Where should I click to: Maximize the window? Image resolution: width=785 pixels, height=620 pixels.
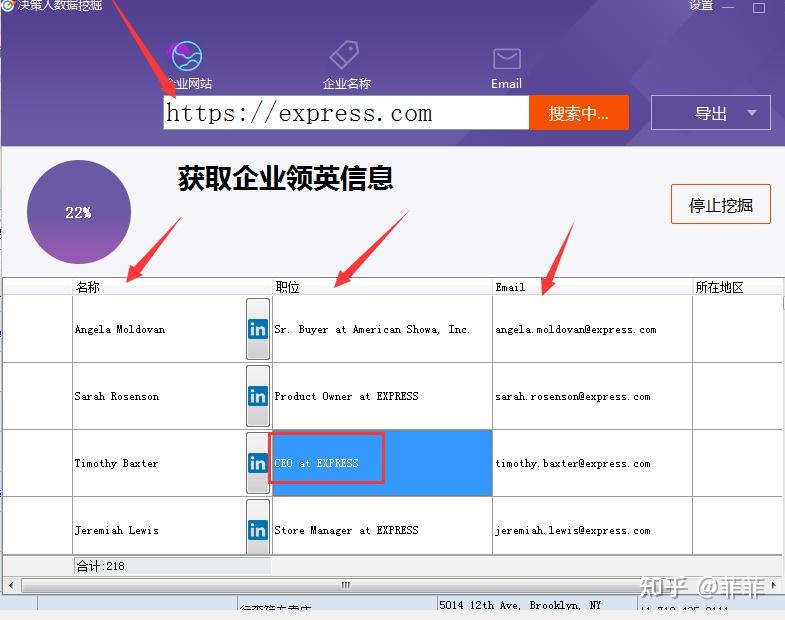(x=759, y=7)
